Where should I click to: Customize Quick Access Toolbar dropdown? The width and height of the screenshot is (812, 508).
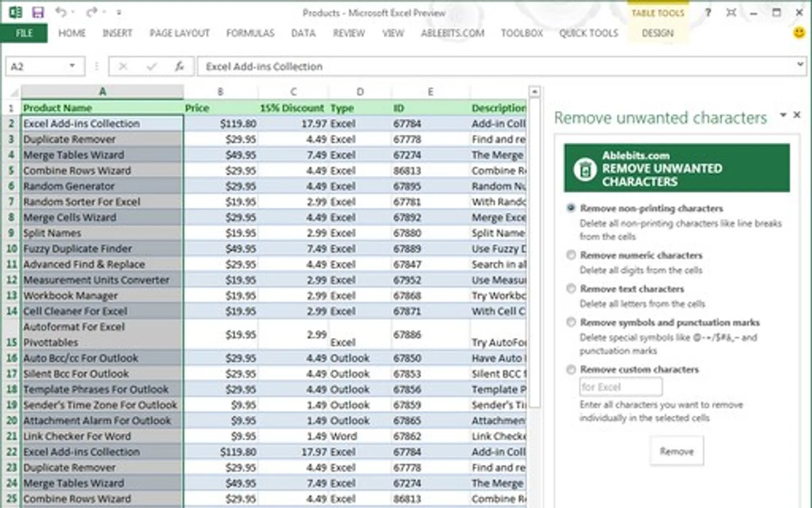tap(119, 12)
